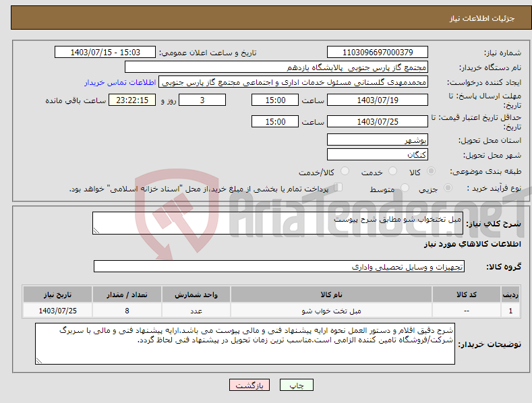Select the خدمت radio button
The width and height of the screenshot is (532, 403).
click(392, 171)
